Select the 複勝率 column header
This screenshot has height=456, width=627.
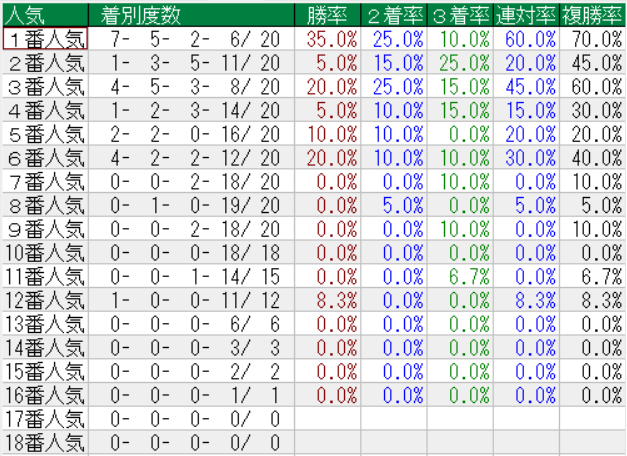[592, 14]
